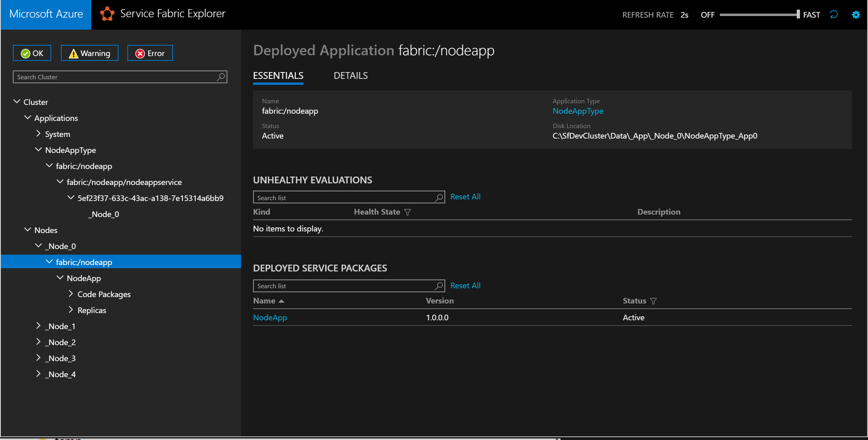Image resolution: width=868 pixels, height=440 pixels.
Task: Toggle the Warning filter button
Action: (90, 53)
